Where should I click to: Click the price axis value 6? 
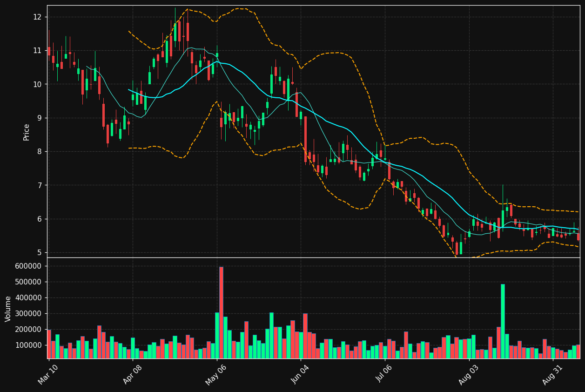click(40, 219)
